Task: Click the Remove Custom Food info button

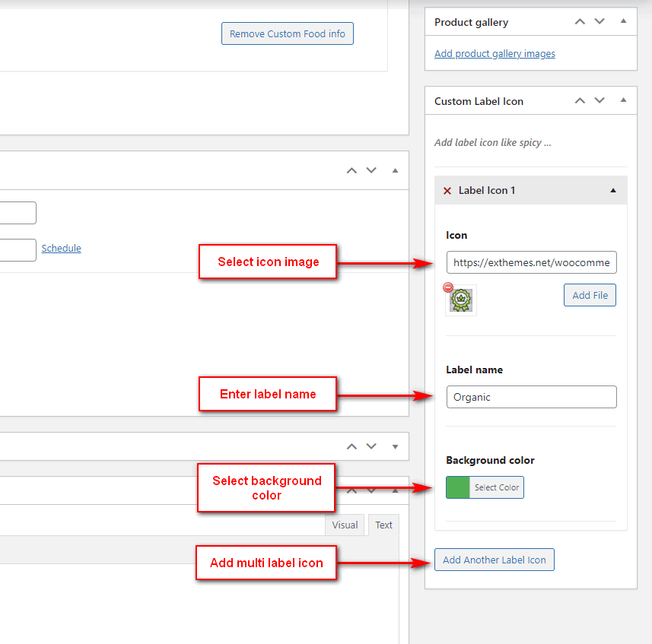Action: click(x=288, y=33)
